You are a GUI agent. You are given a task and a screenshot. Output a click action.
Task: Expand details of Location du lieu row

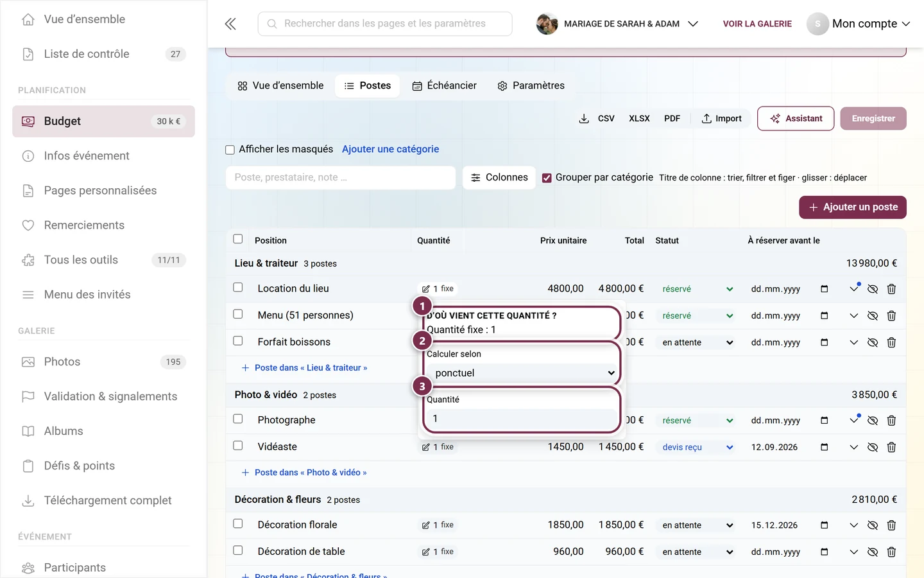(x=853, y=288)
